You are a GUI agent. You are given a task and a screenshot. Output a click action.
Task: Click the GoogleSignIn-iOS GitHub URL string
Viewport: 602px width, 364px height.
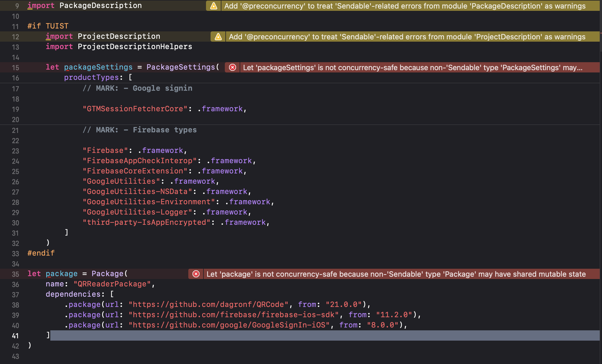pyautogui.click(x=229, y=325)
